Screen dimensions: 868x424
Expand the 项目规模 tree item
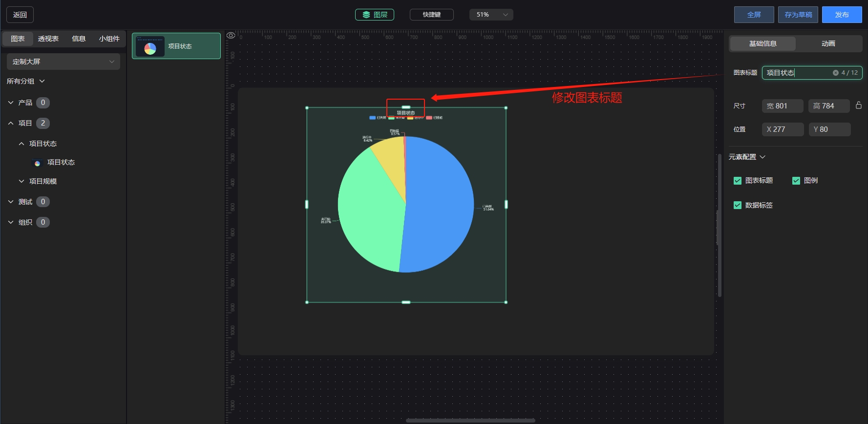(x=21, y=181)
